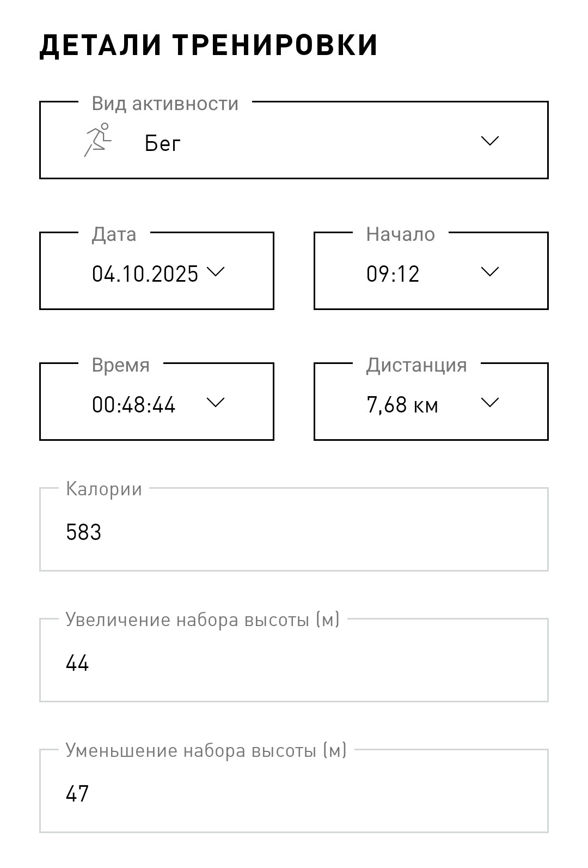
Task: Click the Уменьшение набора высоты label
Action: tap(206, 750)
